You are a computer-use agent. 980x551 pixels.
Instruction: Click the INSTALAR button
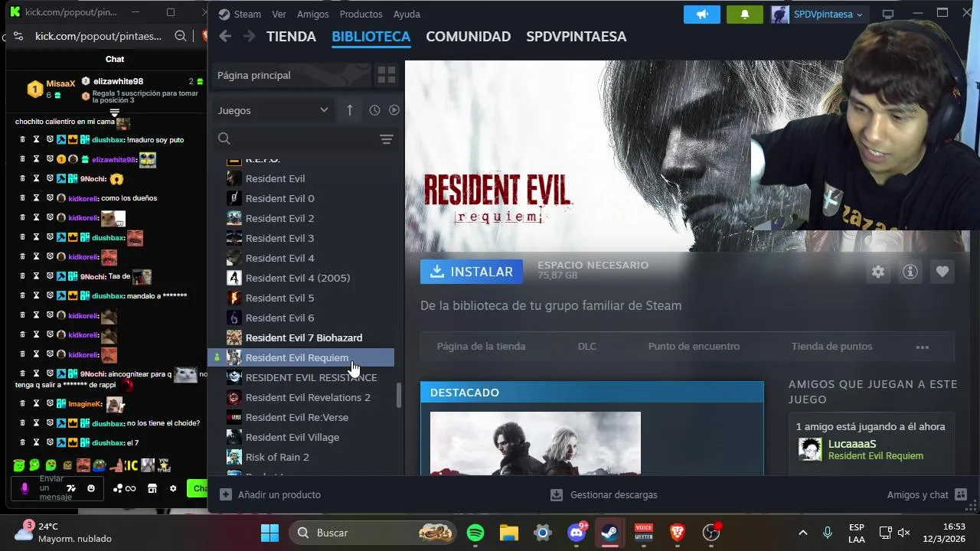[x=472, y=272]
